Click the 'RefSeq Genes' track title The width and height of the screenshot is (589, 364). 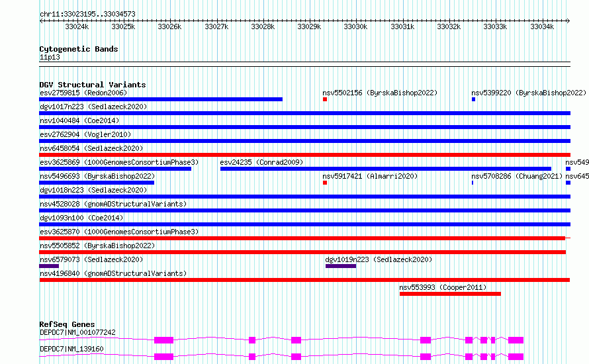68,324
